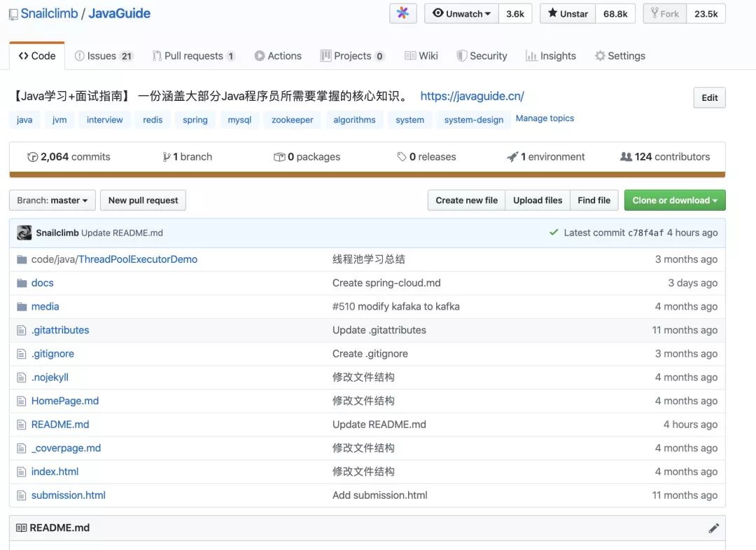This screenshot has width=756, height=550.
Task: Open the https://javaguide.cn/ link
Action: 472,96
